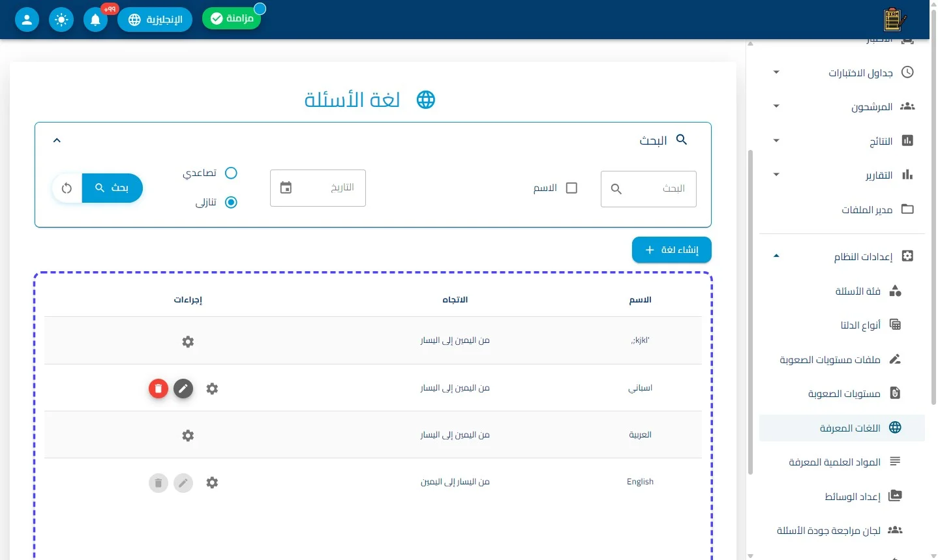This screenshot has height=560, width=938.
Task: Collapse the البحث search panel chevron
Action: (57, 140)
